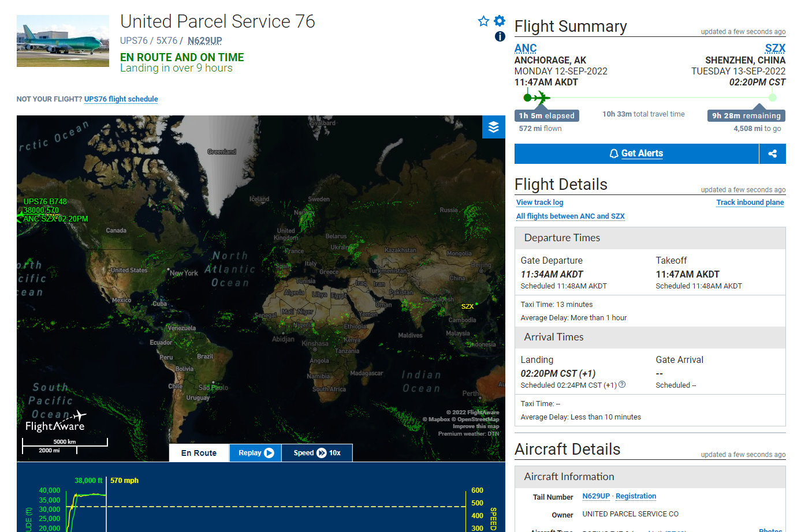Open UPS76 flight schedule link
The width and height of the screenshot is (801, 532).
[121, 99]
